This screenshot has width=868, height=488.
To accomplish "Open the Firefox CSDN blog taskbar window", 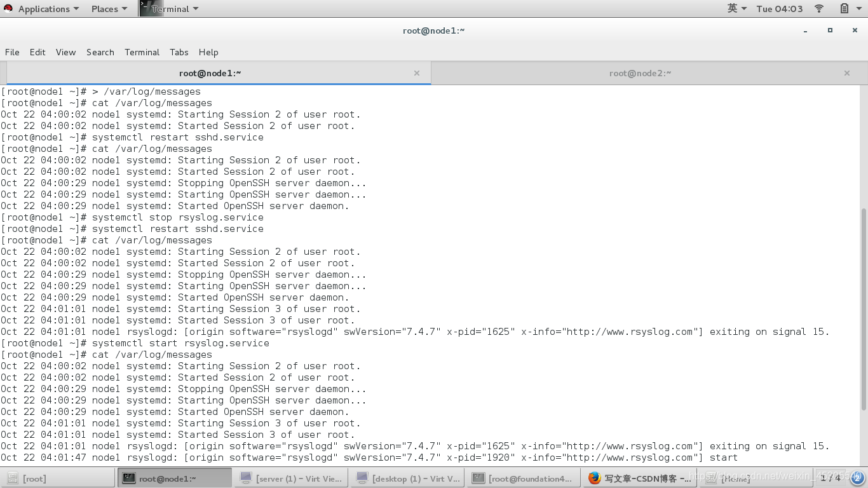I will click(641, 478).
